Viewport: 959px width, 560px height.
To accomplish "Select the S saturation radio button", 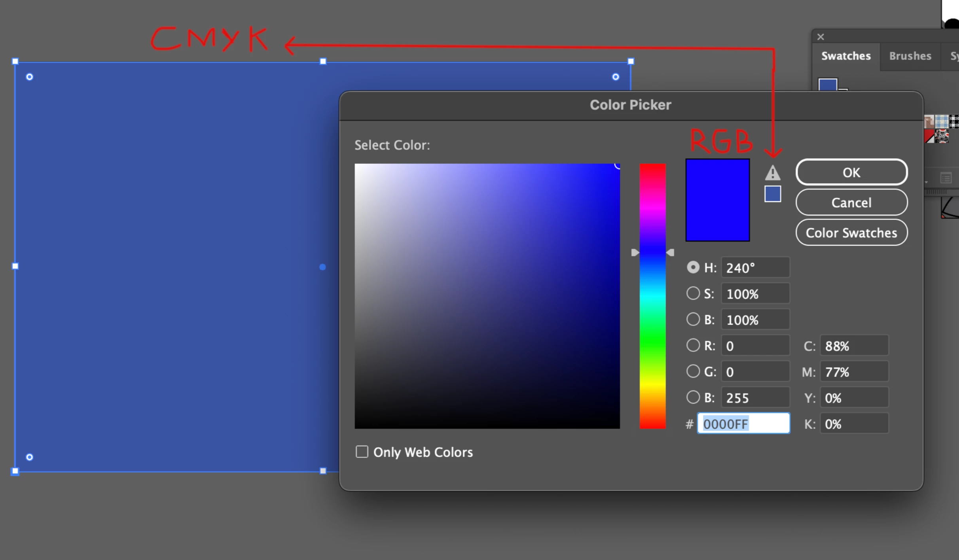I will point(693,293).
